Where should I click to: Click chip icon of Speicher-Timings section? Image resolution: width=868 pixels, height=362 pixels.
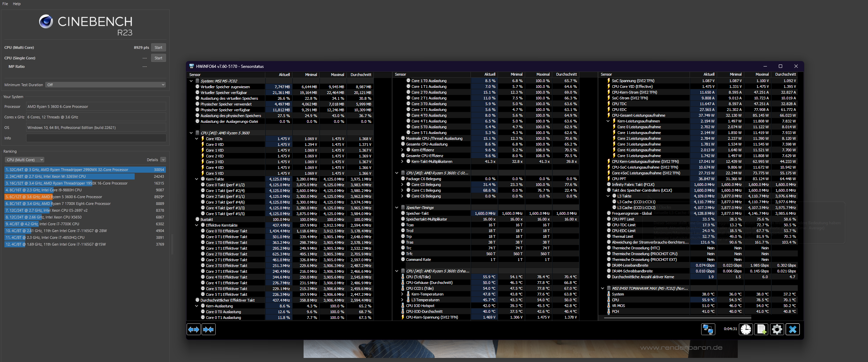point(403,208)
